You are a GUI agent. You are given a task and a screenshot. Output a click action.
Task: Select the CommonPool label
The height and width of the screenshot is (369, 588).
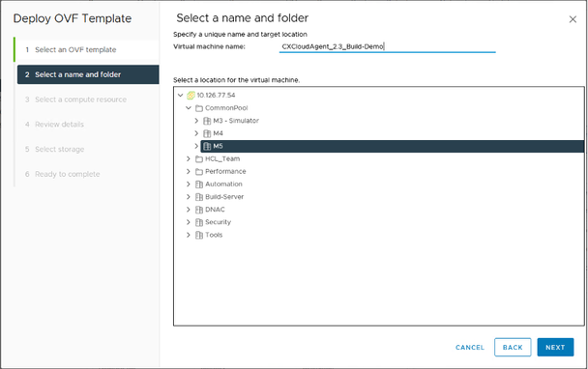[226, 108]
